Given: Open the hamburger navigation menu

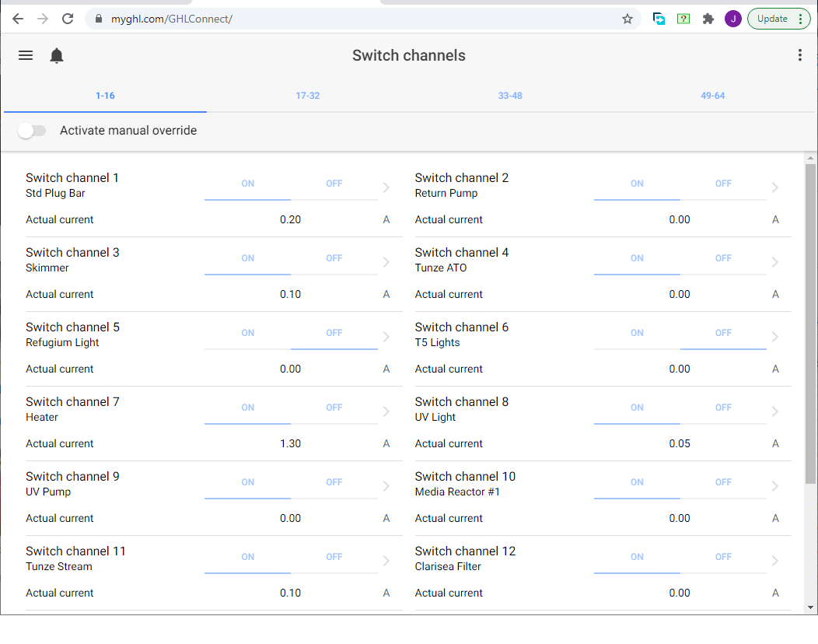Looking at the screenshot, I should [26, 55].
